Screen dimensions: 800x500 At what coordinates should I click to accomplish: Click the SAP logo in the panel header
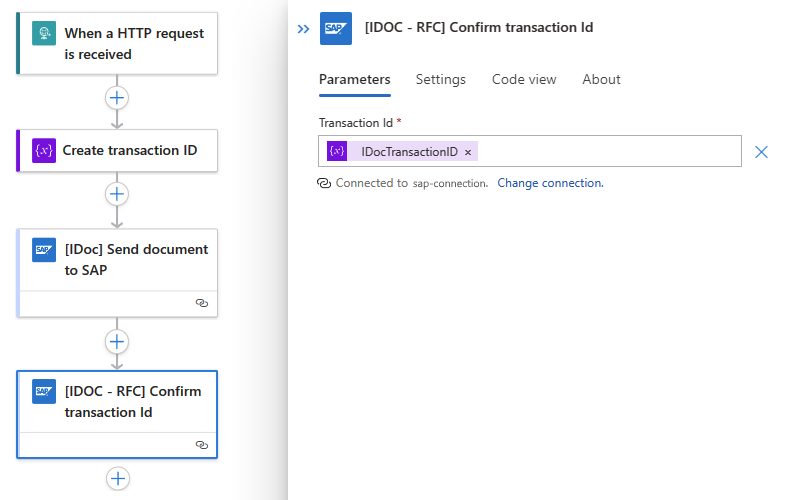coord(336,28)
